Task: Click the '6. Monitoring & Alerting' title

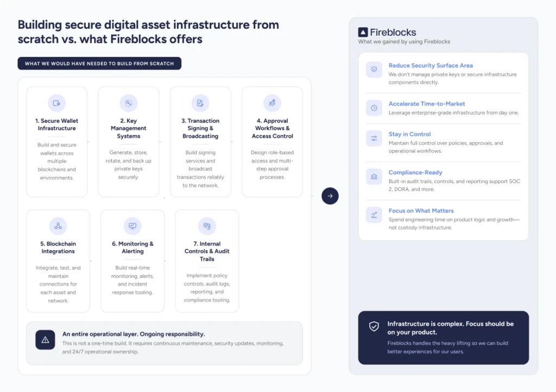Action: pyautogui.click(x=132, y=248)
